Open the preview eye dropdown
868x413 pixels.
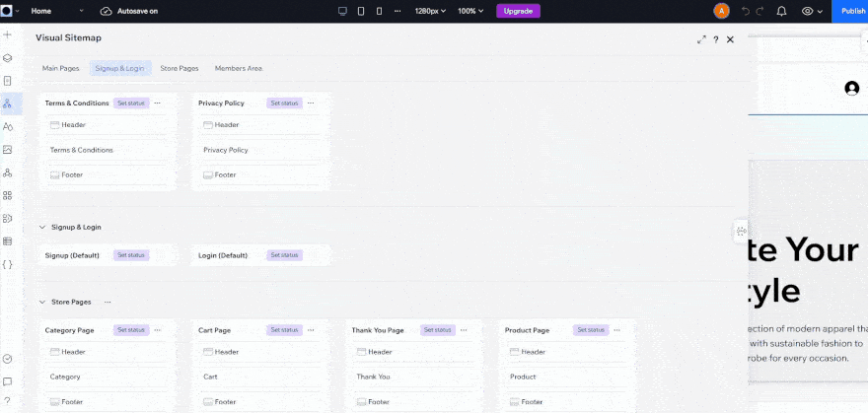(813, 11)
